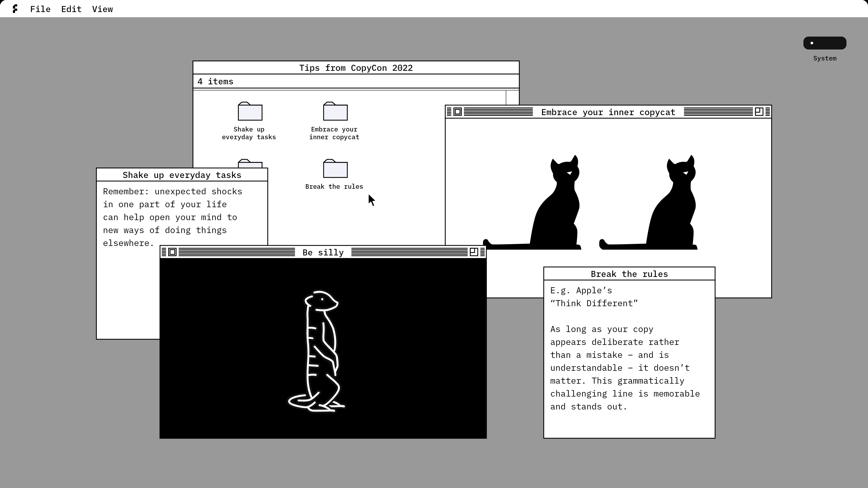Click the Shake up everyday tasks title bar
The image size is (868, 488).
click(182, 175)
